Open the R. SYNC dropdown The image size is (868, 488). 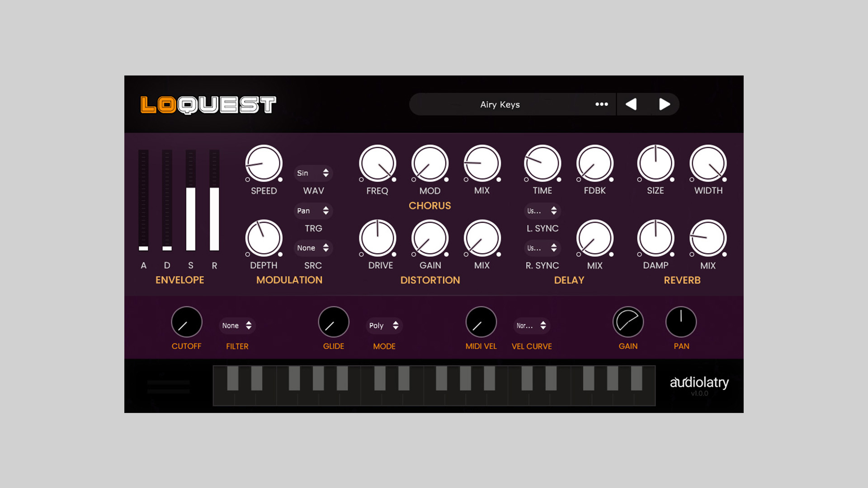(542, 248)
